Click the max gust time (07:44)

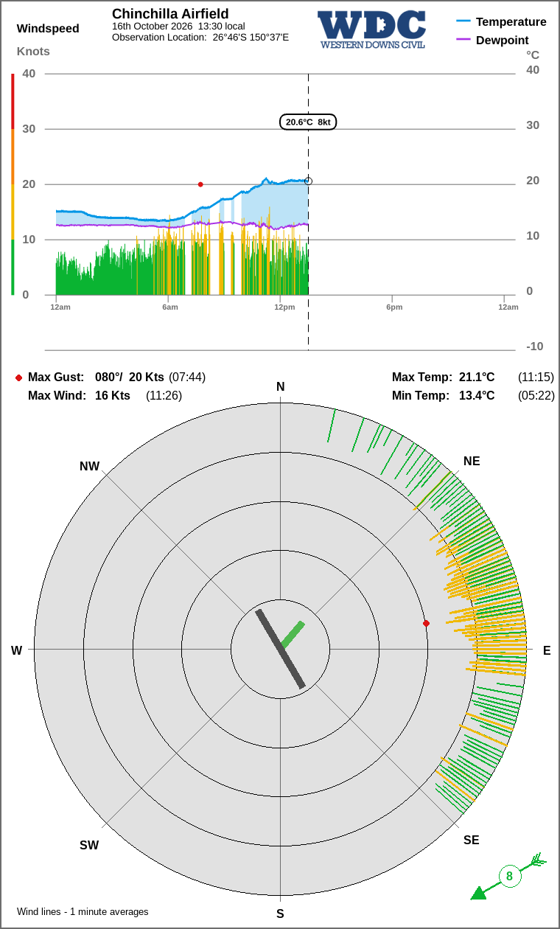[x=187, y=377]
